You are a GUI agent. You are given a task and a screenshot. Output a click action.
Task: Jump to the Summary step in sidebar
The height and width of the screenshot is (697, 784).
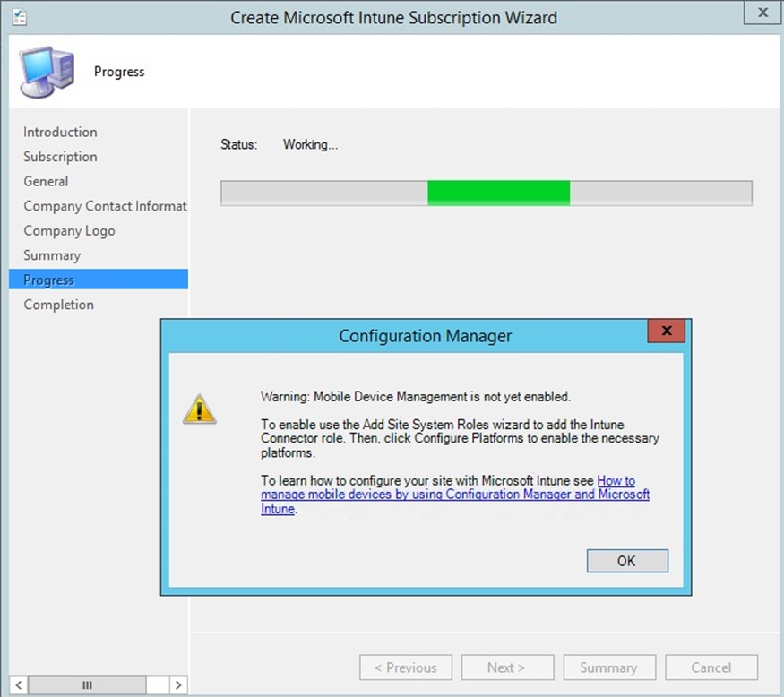pyautogui.click(x=52, y=255)
